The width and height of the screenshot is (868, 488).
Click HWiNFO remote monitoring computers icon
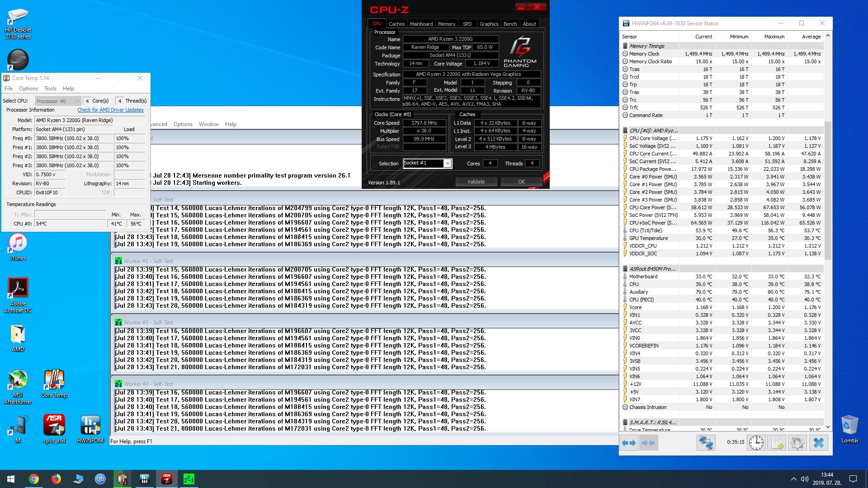pyautogui.click(x=706, y=443)
